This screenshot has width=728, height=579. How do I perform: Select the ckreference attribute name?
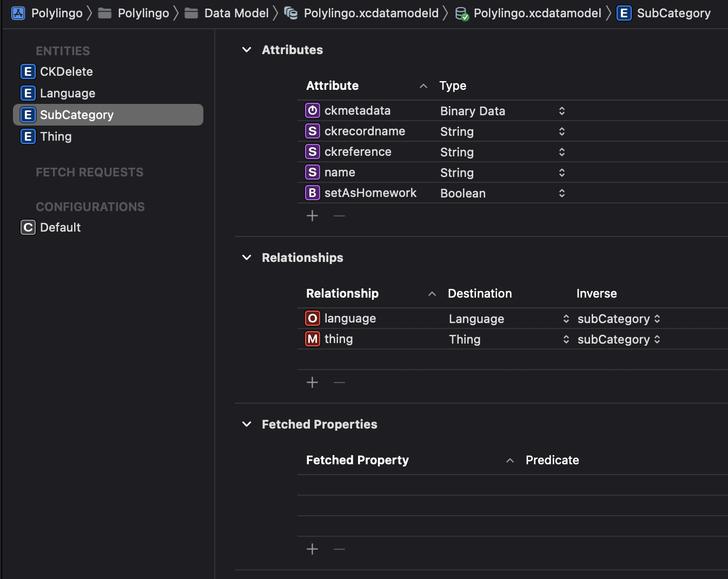pos(358,152)
